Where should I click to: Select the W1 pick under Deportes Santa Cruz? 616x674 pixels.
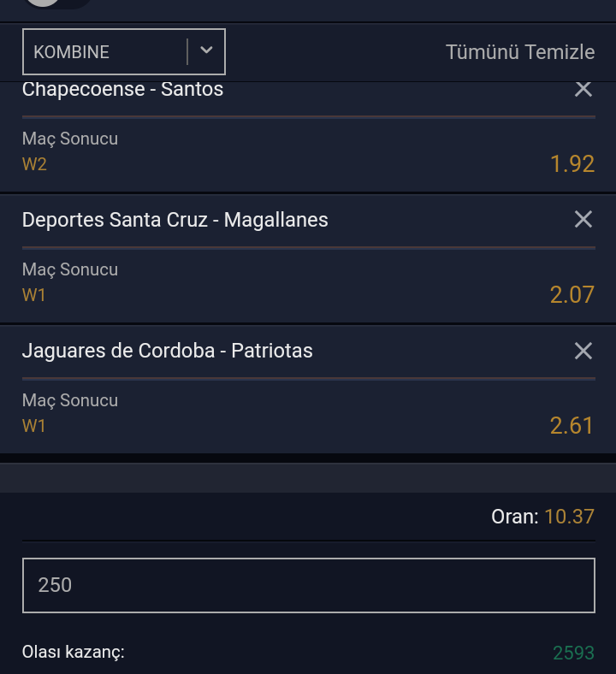(x=34, y=295)
